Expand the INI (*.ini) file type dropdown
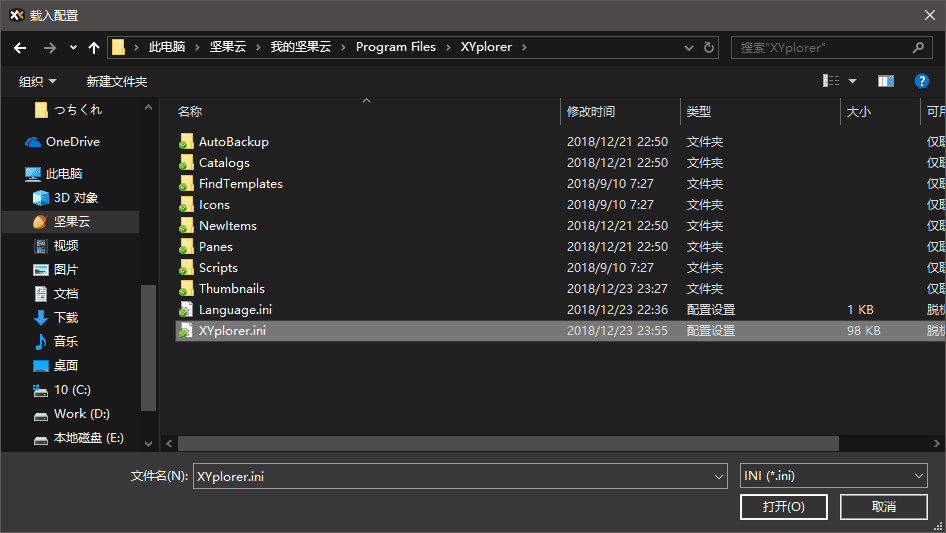Viewport: 946px width, 533px height. tap(919, 477)
